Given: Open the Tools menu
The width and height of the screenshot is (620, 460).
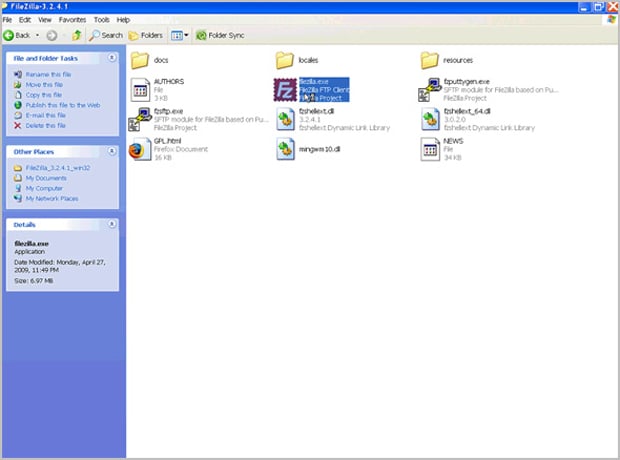Looking at the screenshot, I should (x=102, y=19).
